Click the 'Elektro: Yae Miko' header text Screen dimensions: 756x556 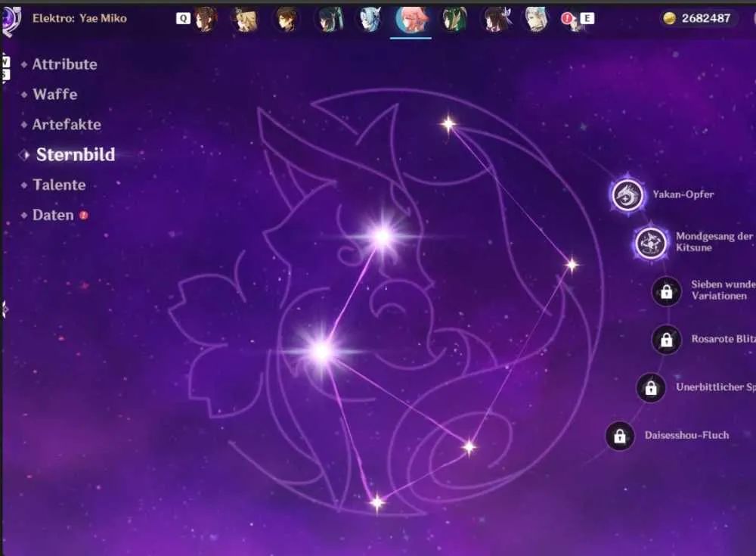pos(79,18)
